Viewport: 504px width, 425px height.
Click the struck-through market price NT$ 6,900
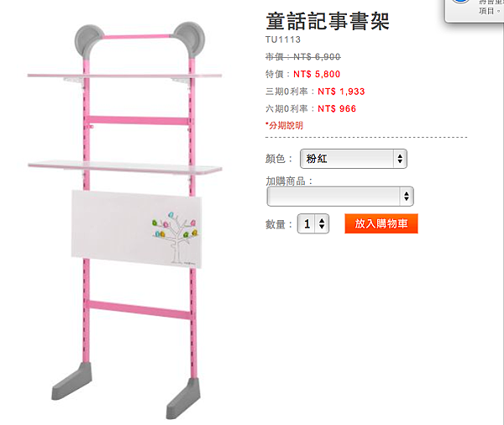pos(317,57)
